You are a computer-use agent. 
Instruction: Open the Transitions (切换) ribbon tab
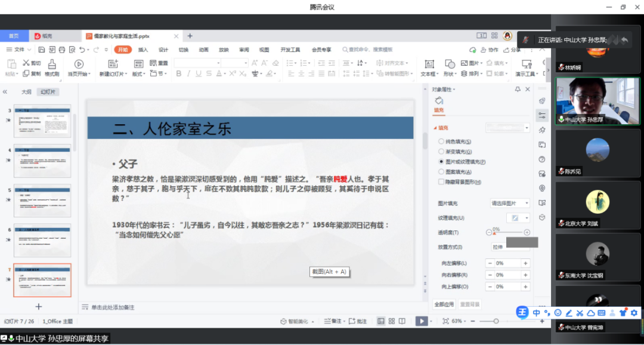183,50
